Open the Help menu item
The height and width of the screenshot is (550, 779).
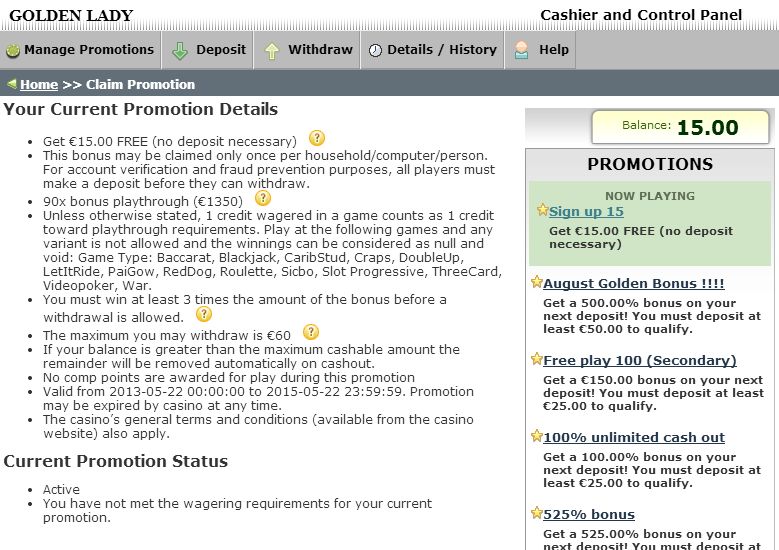(x=541, y=50)
